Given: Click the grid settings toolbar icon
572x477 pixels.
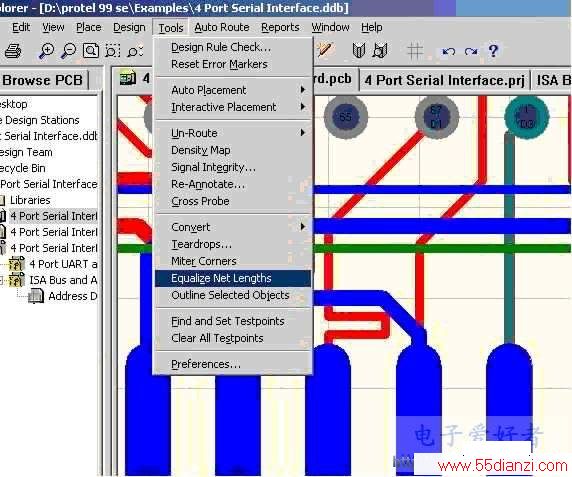Looking at the screenshot, I should tap(415, 51).
